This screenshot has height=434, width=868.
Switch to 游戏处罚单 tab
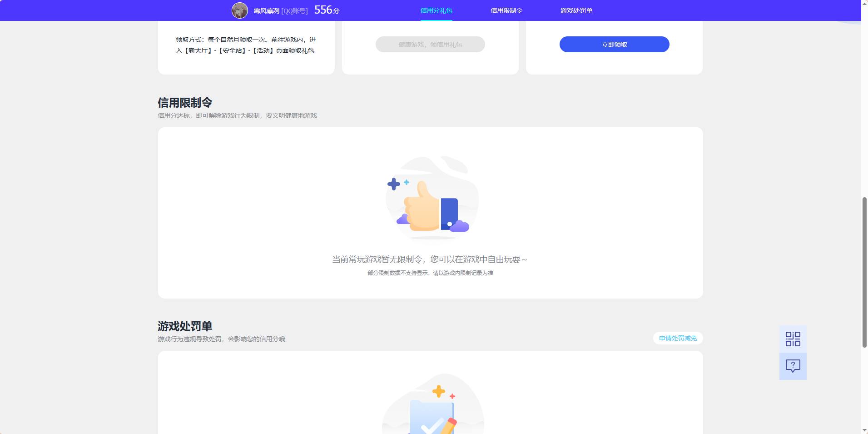[576, 10]
